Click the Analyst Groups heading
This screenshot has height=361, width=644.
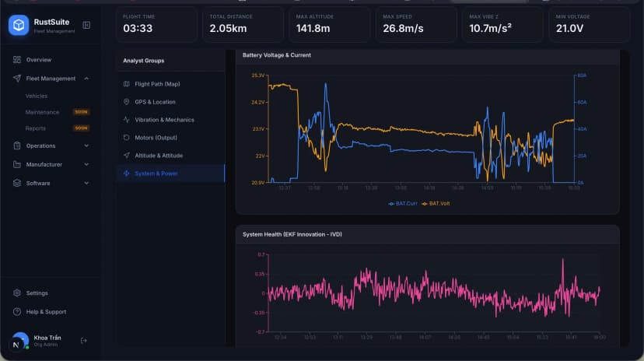click(143, 61)
